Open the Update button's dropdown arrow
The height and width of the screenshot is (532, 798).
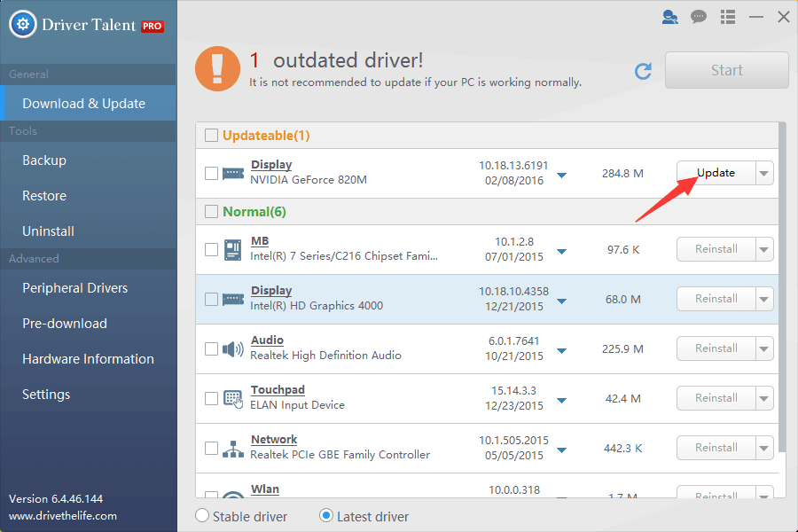tap(764, 173)
